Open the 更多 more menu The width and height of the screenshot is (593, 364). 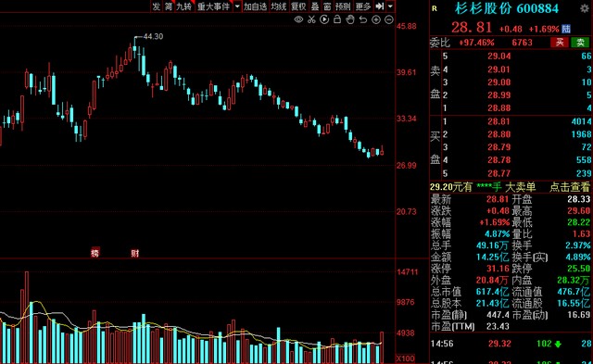click(363, 6)
